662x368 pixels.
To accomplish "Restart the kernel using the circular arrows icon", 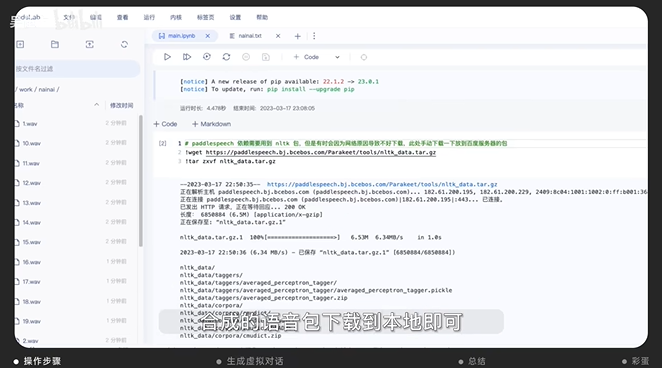I will (226, 57).
